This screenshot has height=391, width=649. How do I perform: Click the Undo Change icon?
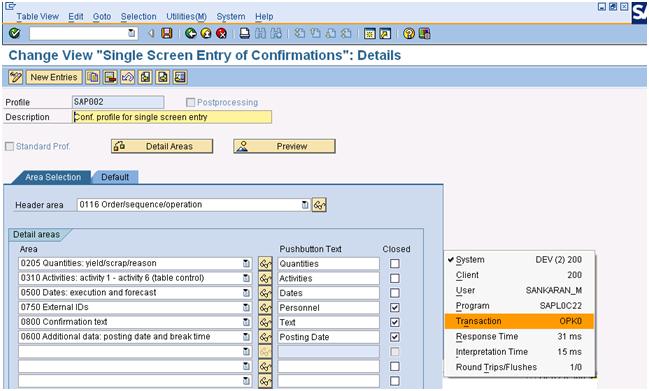[x=127, y=77]
